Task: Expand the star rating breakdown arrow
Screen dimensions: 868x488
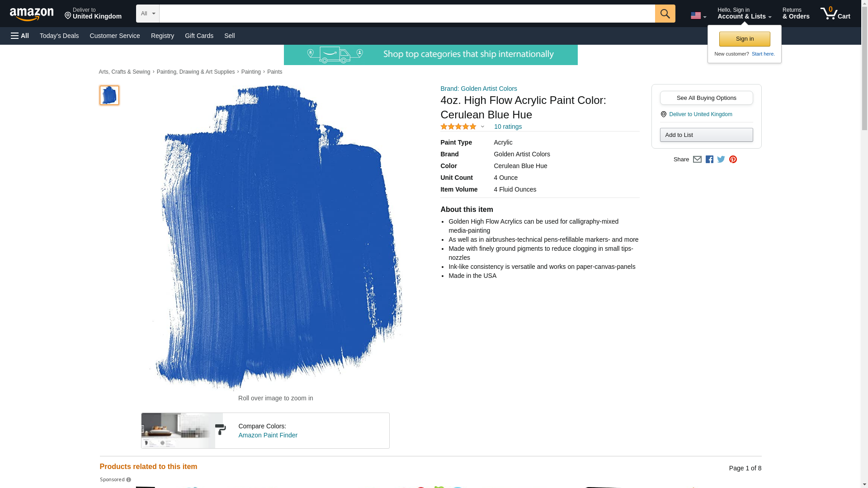Action: coord(482,127)
